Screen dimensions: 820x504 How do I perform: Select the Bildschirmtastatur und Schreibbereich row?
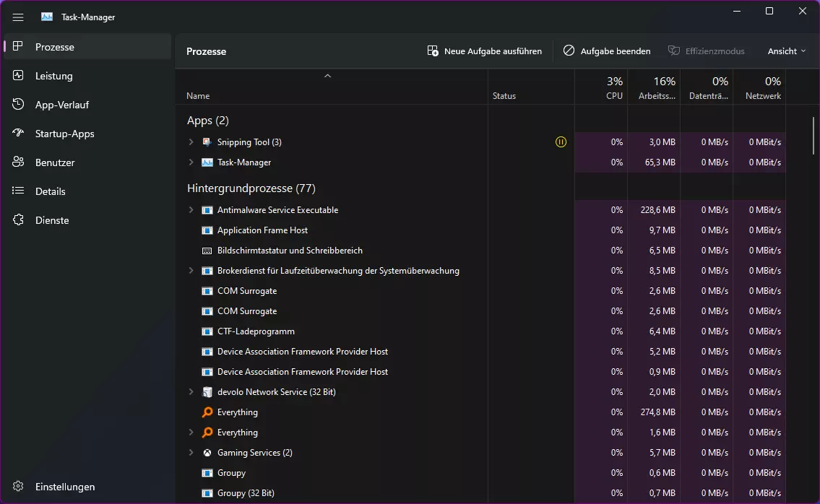point(480,251)
